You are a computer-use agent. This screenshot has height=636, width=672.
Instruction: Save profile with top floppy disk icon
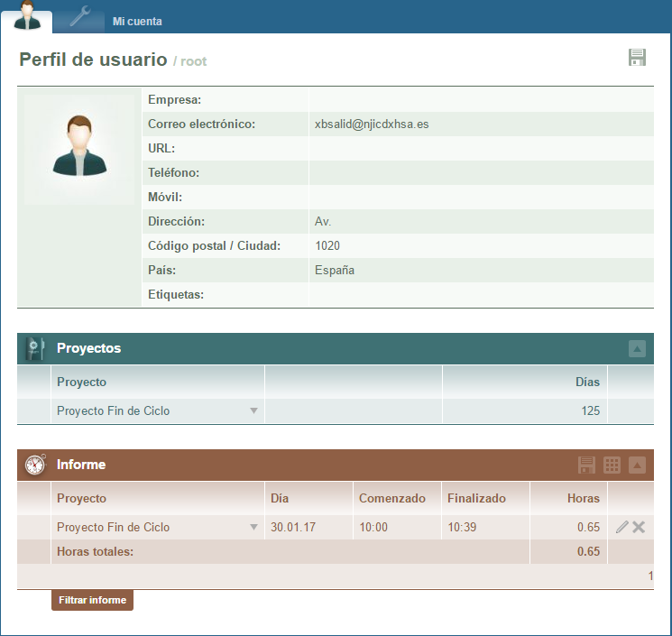pyautogui.click(x=637, y=58)
